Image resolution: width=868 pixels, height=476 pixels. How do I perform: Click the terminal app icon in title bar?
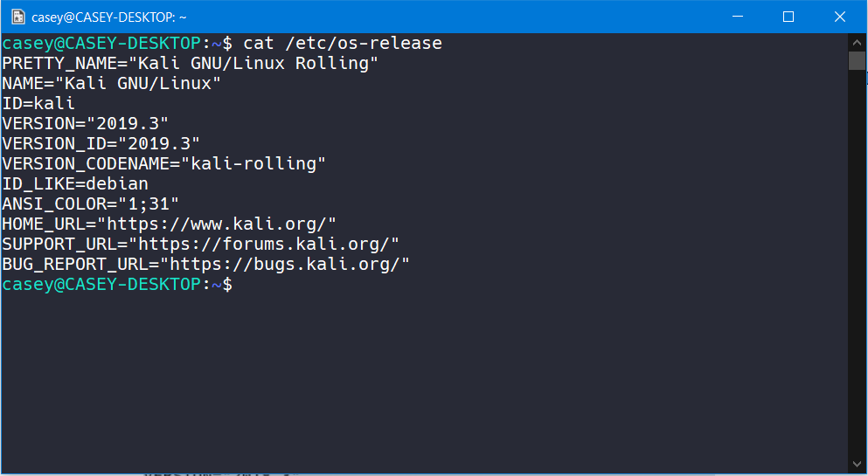click(17, 17)
